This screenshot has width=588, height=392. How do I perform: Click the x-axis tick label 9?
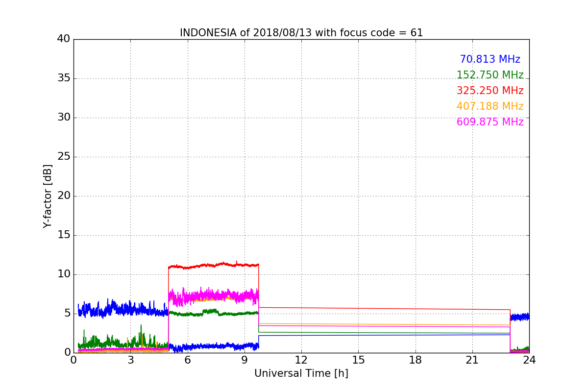click(245, 360)
